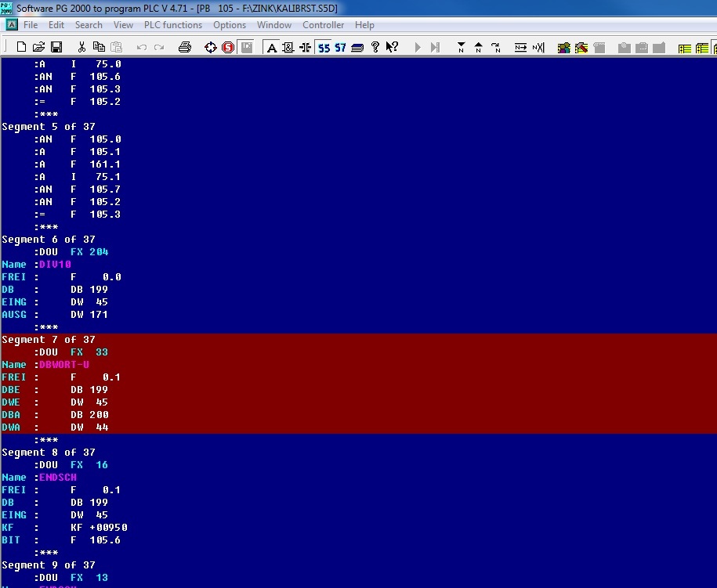Click the block name DIV10
The image size is (717, 588).
[x=56, y=265]
